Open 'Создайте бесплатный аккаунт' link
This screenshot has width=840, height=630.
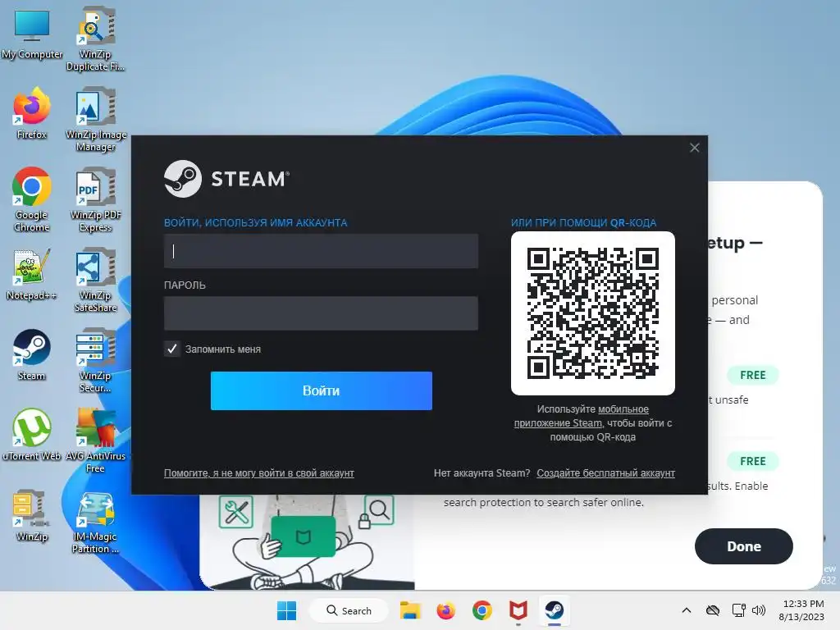(x=606, y=473)
